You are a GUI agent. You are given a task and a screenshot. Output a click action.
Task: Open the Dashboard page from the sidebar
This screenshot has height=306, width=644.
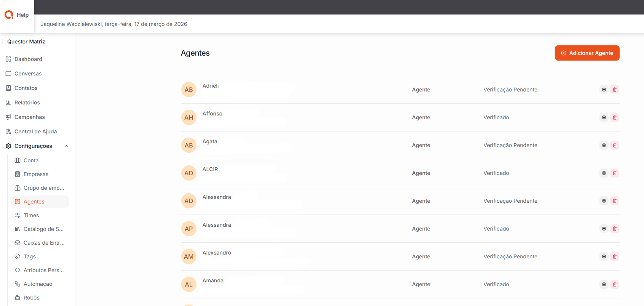point(28,59)
